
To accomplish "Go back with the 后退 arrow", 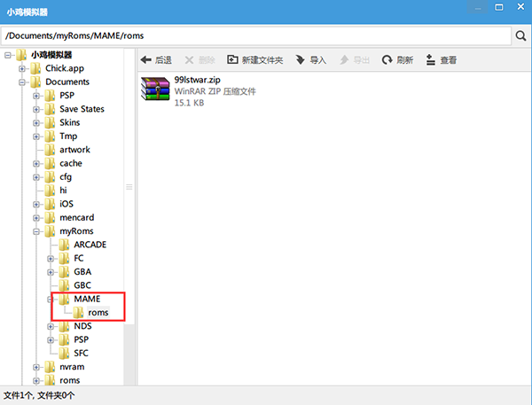I will (157, 60).
